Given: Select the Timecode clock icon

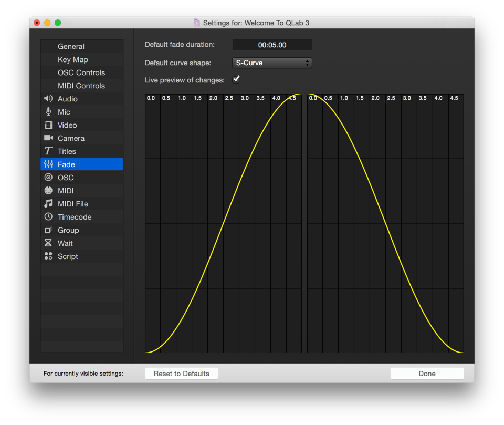Looking at the screenshot, I should tap(48, 217).
